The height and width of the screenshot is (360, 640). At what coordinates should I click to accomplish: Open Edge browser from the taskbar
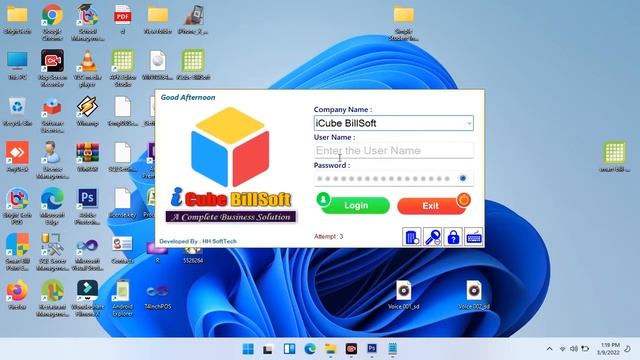point(310,349)
